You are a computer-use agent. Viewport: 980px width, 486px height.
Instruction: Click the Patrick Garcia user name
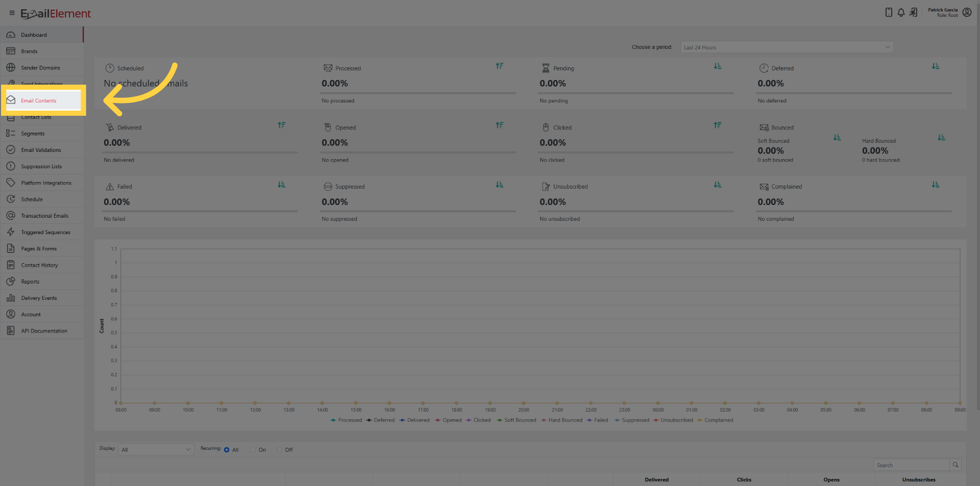942,10
